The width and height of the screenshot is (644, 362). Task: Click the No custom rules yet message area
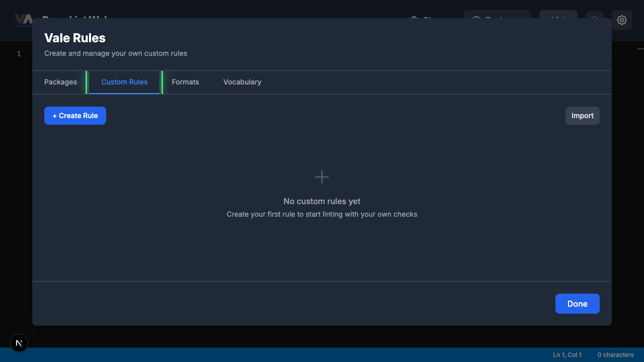tap(321, 201)
